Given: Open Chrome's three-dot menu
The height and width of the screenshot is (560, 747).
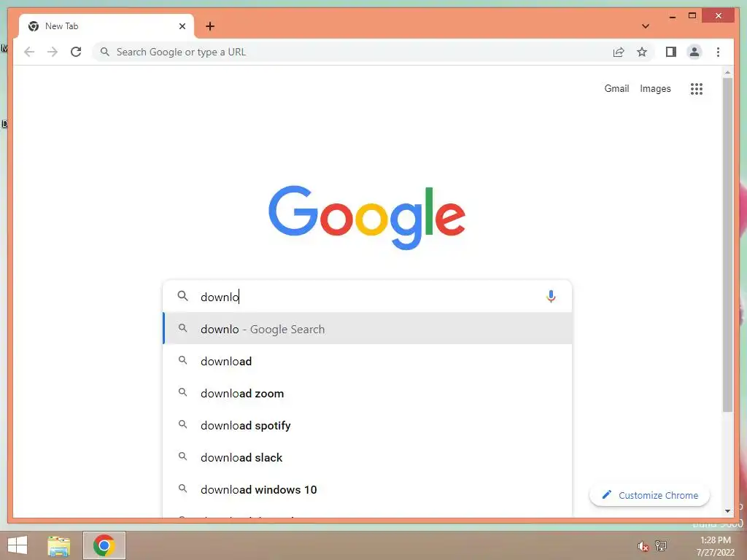Looking at the screenshot, I should point(718,52).
